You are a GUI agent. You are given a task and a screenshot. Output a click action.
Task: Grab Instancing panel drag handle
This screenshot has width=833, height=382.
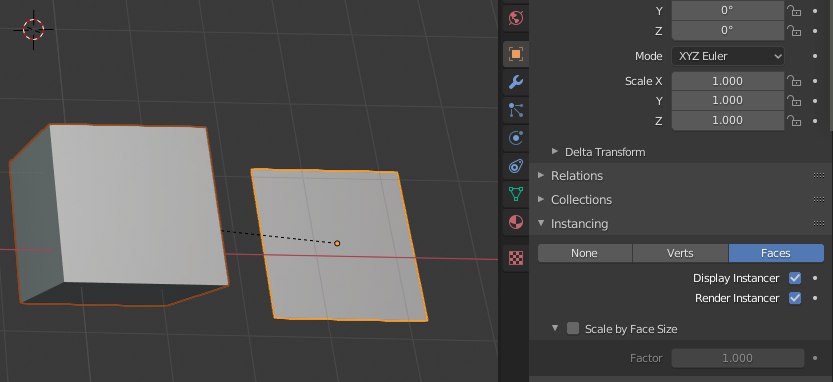(x=819, y=224)
